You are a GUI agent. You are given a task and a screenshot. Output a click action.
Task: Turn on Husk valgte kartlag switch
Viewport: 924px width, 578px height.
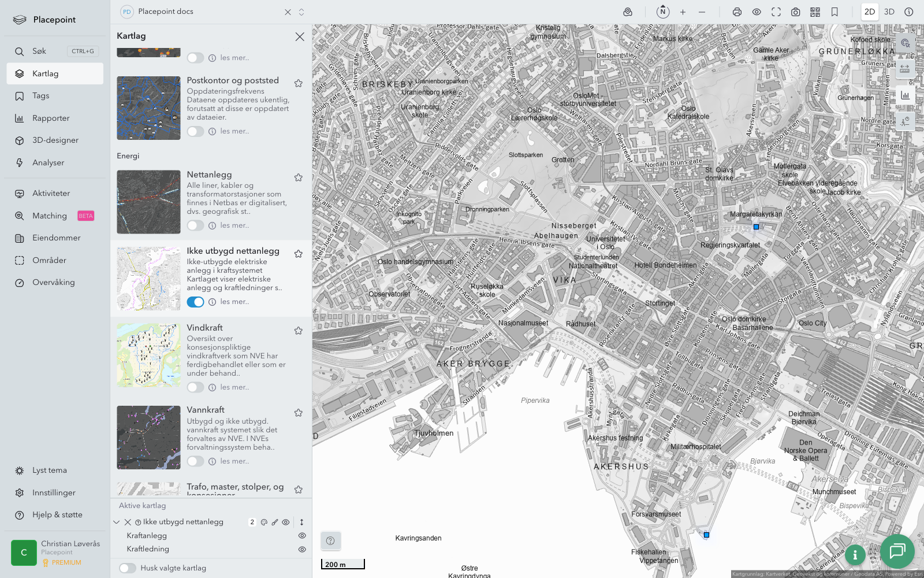point(128,568)
